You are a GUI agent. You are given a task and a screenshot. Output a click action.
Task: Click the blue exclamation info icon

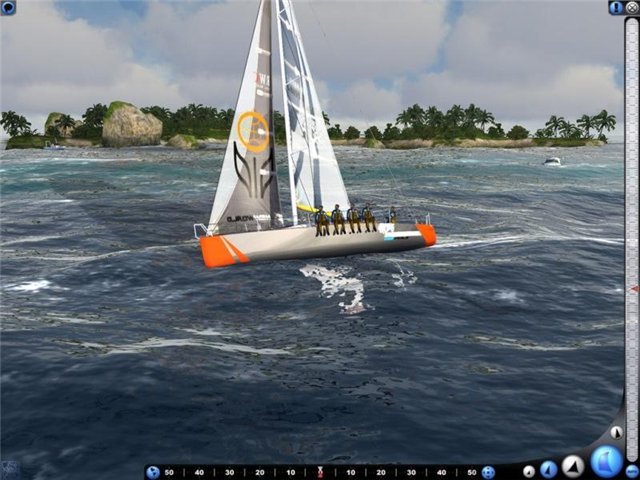pos(616,7)
